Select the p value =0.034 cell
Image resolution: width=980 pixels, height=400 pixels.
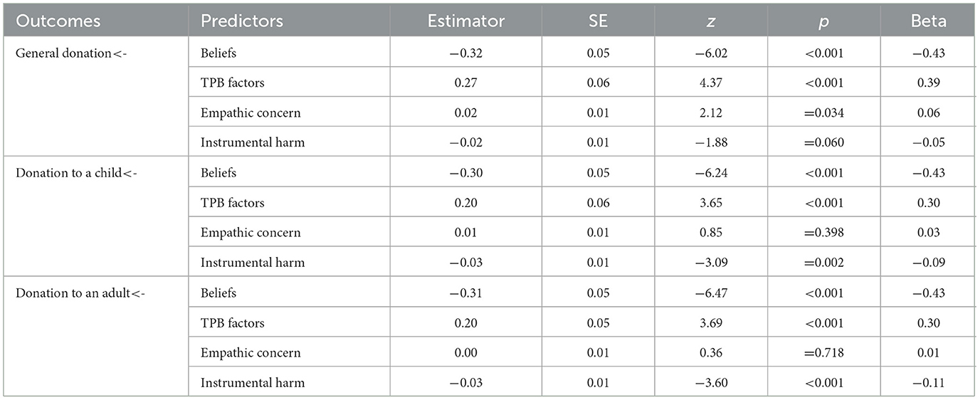pyautogui.click(x=823, y=112)
